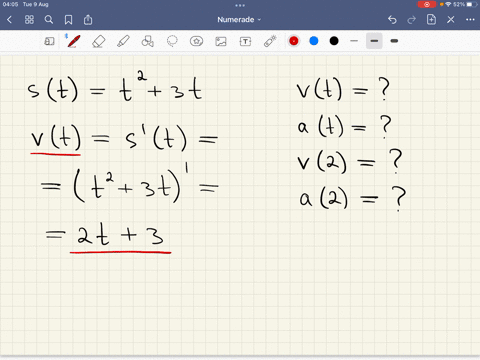The height and width of the screenshot is (360, 480).
Task: Tap the handwritten 2t + 3 result
Action: [x=120, y=235]
